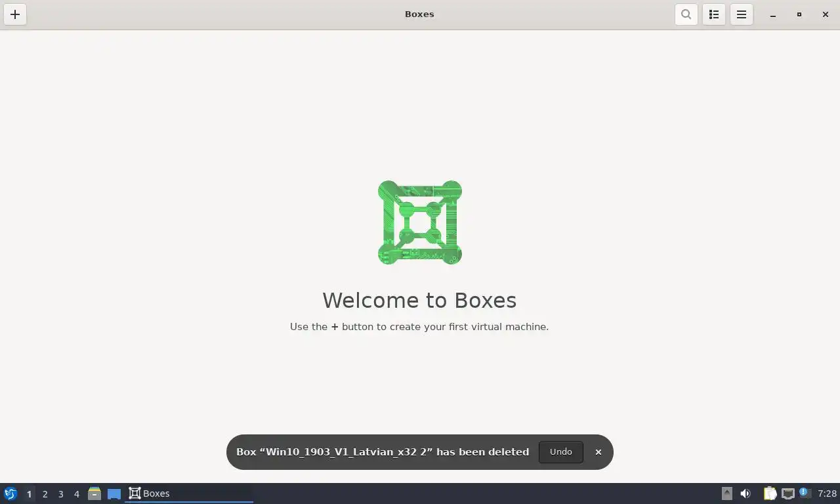The image size is (840, 504).
Task: Switch Boxes to list view
Action: 714,14
